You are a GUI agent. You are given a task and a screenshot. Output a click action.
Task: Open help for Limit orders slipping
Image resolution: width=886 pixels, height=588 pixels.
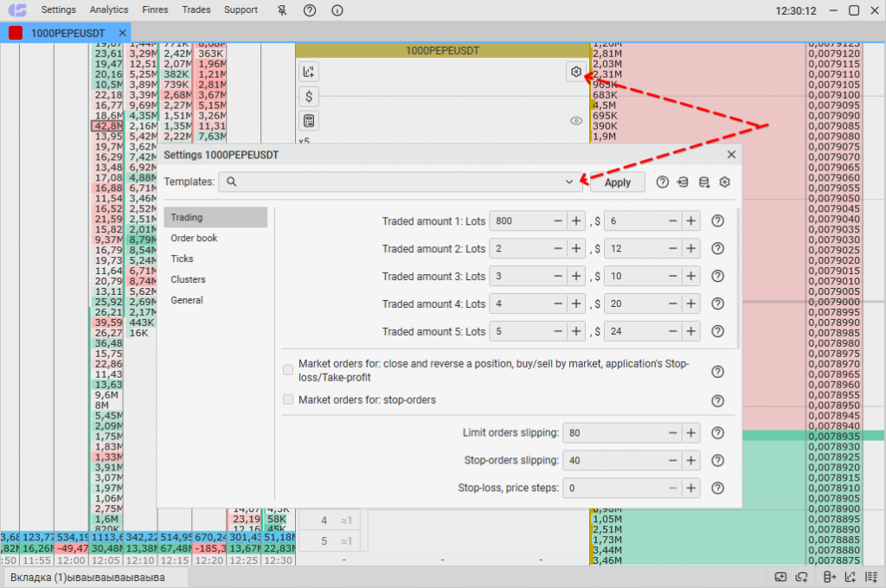click(717, 433)
